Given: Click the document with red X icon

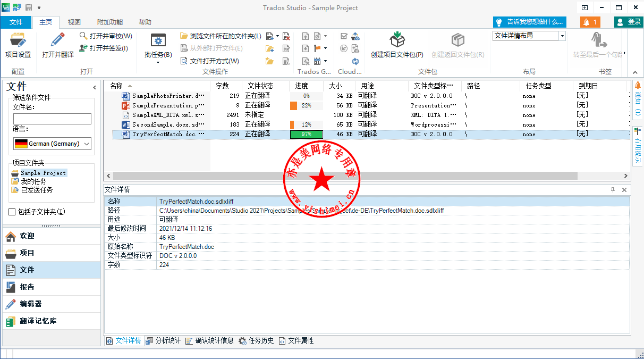Looking at the screenshot, I should 286,36.
